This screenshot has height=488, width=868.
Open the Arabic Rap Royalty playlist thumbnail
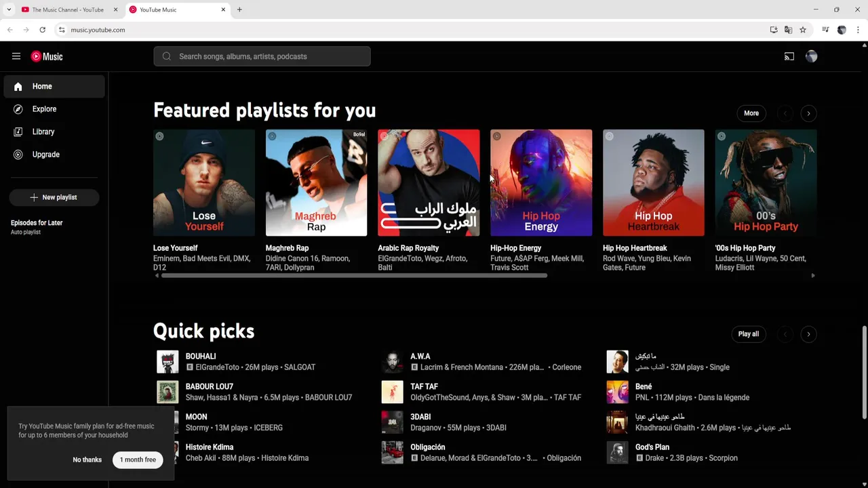click(x=429, y=183)
